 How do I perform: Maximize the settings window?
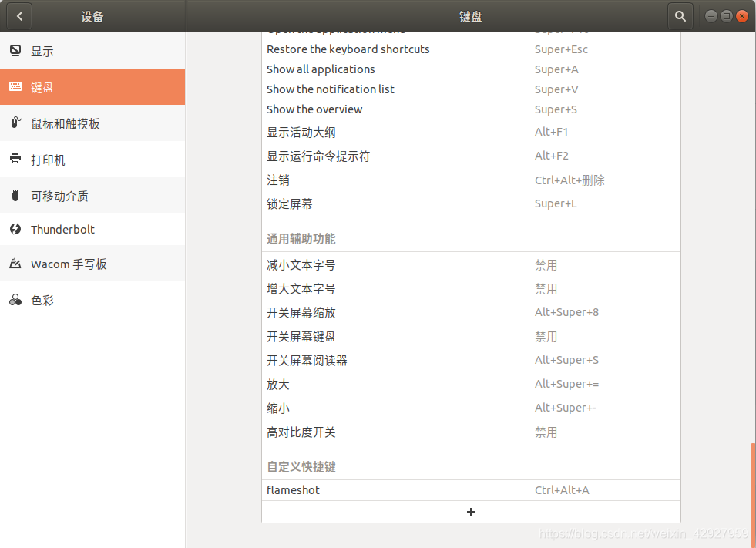(727, 16)
